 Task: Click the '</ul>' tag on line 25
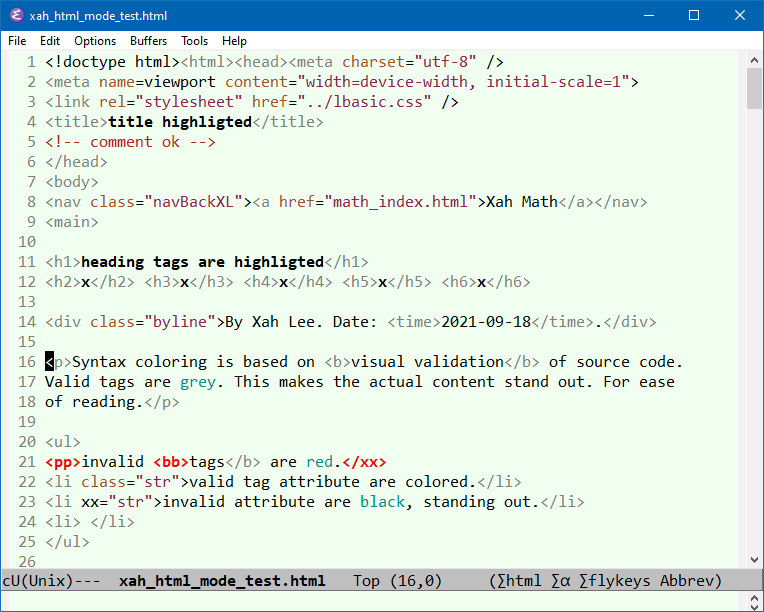[x=67, y=541]
